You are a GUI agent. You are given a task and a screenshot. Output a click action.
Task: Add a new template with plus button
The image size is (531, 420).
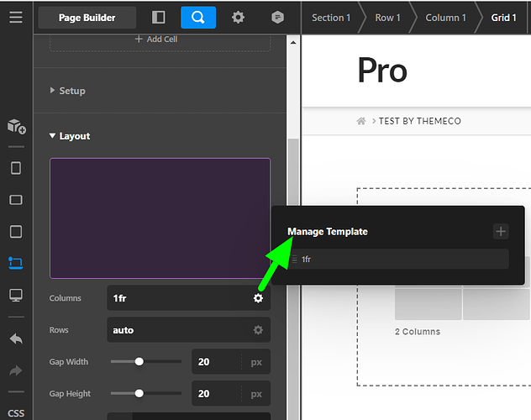[501, 231]
